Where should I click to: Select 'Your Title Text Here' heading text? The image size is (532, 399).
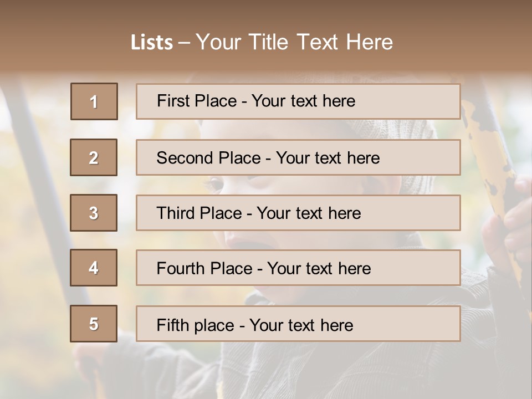[294, 42]
